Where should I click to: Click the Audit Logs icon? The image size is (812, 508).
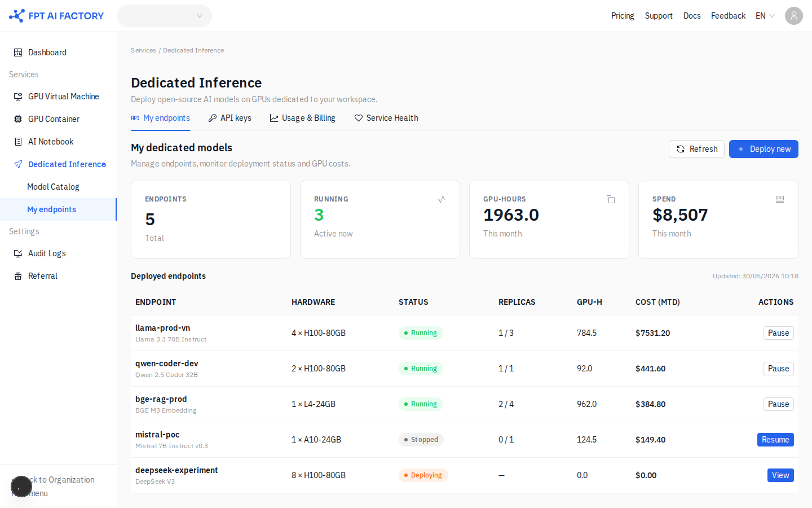pyautogui.click(x=18, y=253)
